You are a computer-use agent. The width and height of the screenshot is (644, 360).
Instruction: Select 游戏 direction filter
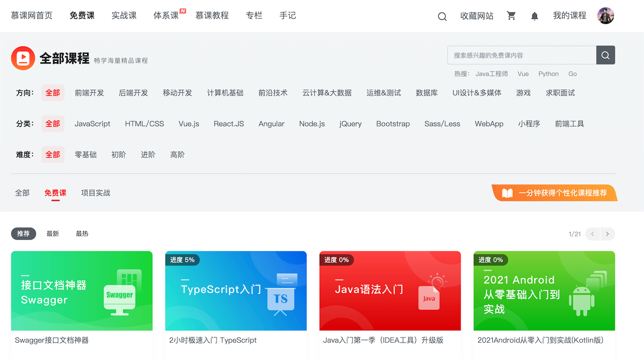(524, 93)
